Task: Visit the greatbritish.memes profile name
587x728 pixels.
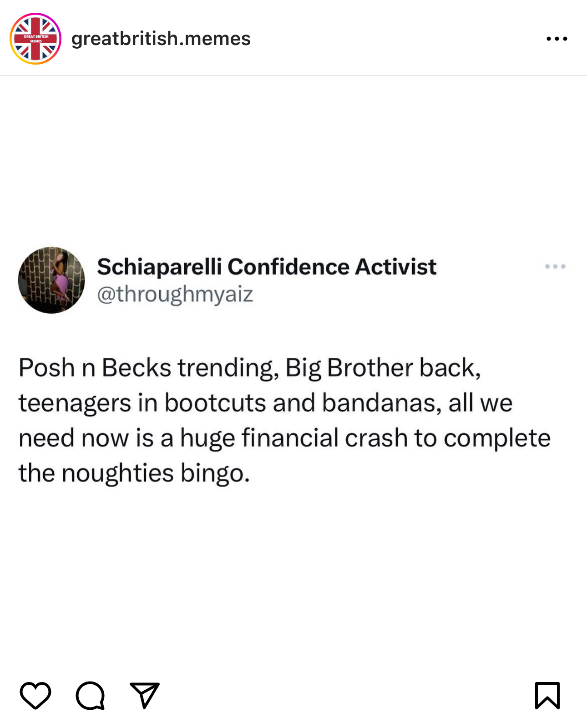Action: pos(161,39)
